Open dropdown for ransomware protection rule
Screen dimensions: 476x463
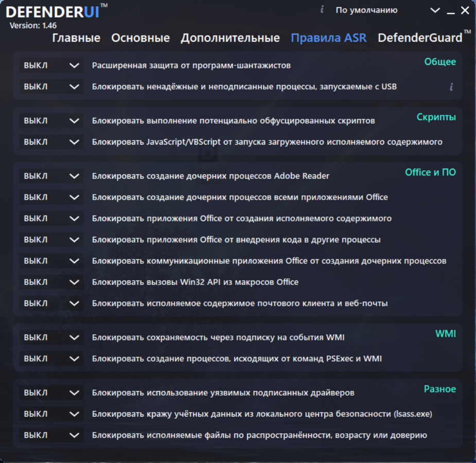[51, 65]
